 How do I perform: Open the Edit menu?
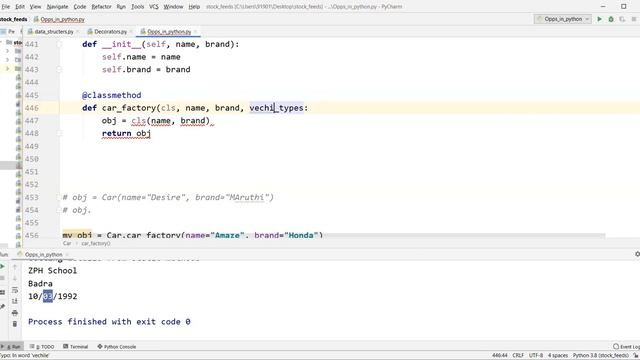[20, 7]
